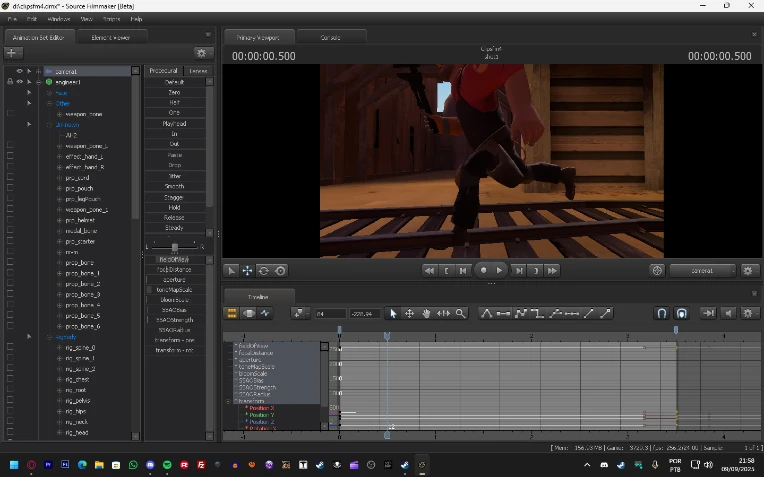Click the value field showing -220.94
The width and height of the screenshot is (764, 477).
(364, 314)
